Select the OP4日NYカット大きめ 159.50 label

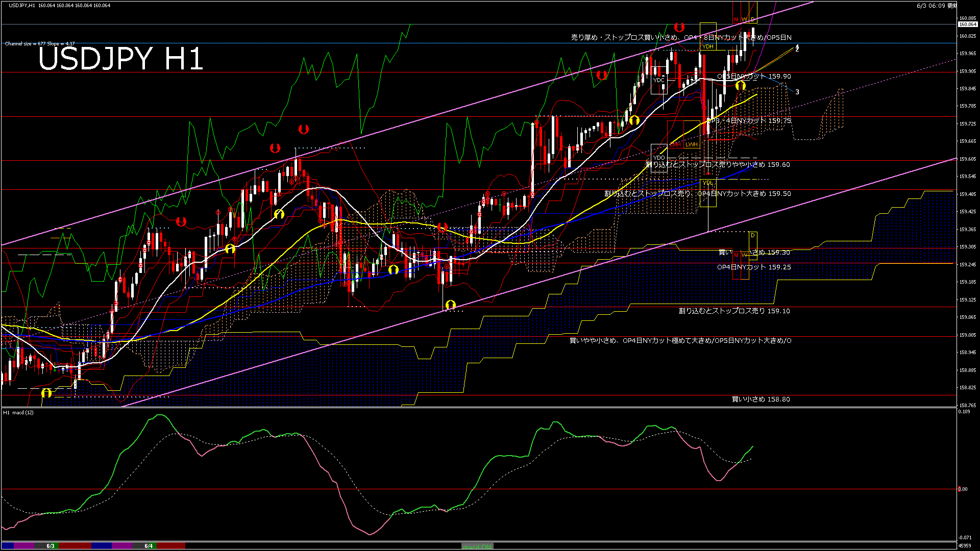tap(698, 194)
